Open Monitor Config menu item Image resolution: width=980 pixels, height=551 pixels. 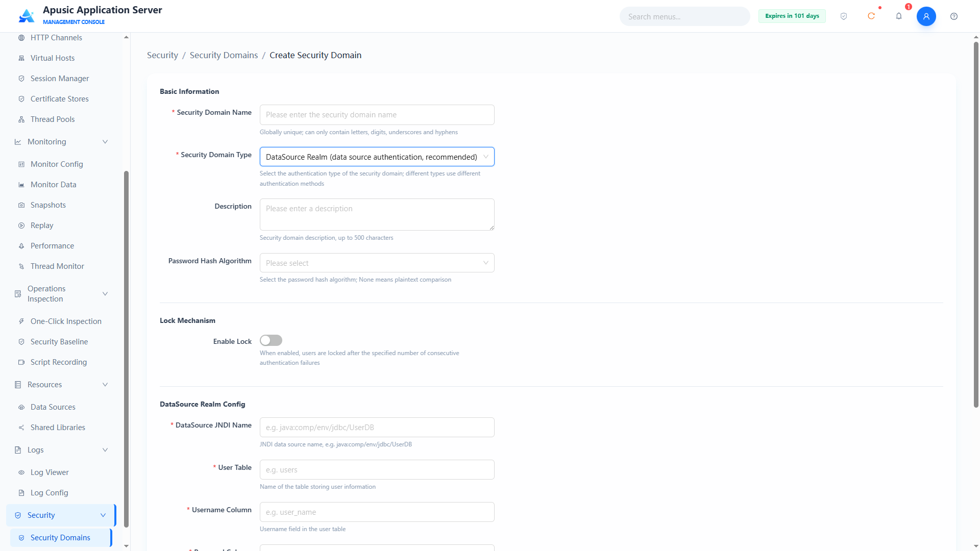pos(57,164)
